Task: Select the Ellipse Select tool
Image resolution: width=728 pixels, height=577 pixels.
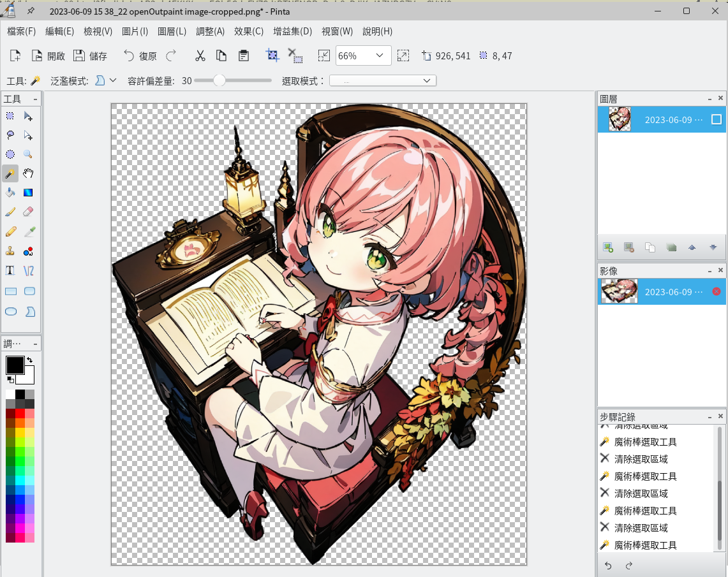Action: [x=10, y=154]
